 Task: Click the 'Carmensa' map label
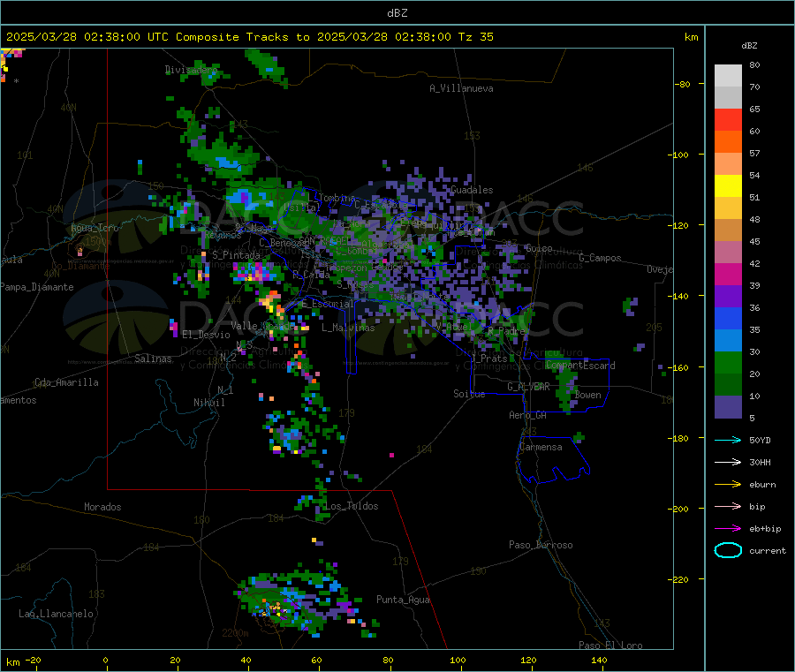click(x=541, y=447)
